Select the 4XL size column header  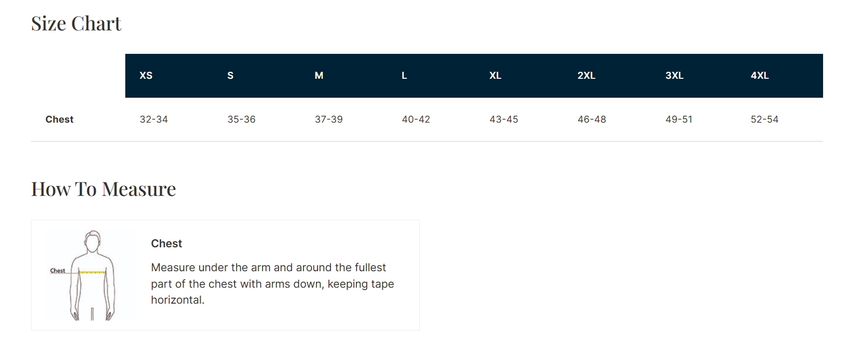click(x=760, y=76)
